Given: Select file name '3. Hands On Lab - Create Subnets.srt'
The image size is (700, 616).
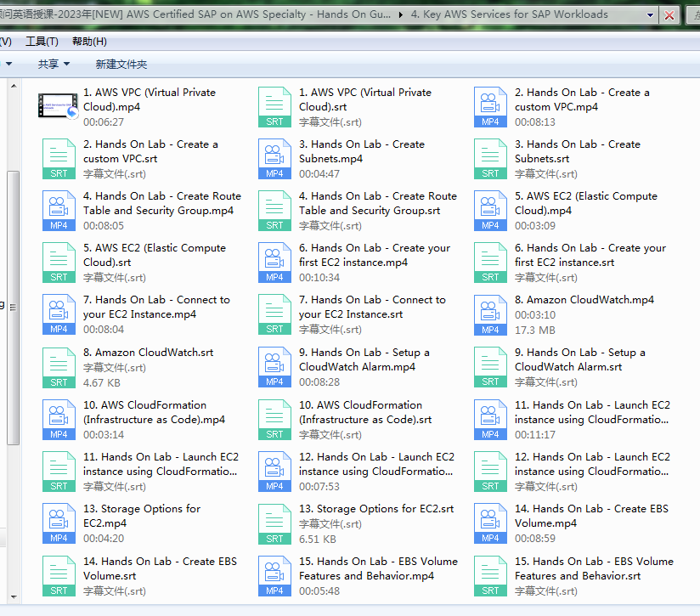Looking at the screenshot, I should click(x=577, y=151).
